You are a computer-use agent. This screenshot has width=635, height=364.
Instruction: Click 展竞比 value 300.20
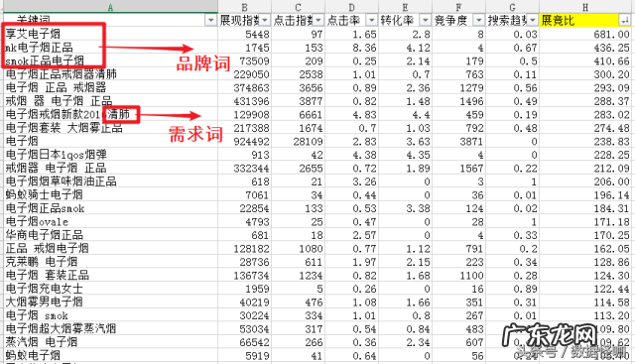pos(611,74)
